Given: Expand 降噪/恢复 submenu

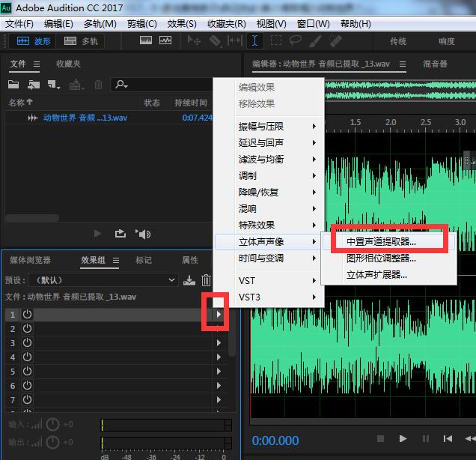Looking at the screenshot, I should tap(269, 193).
